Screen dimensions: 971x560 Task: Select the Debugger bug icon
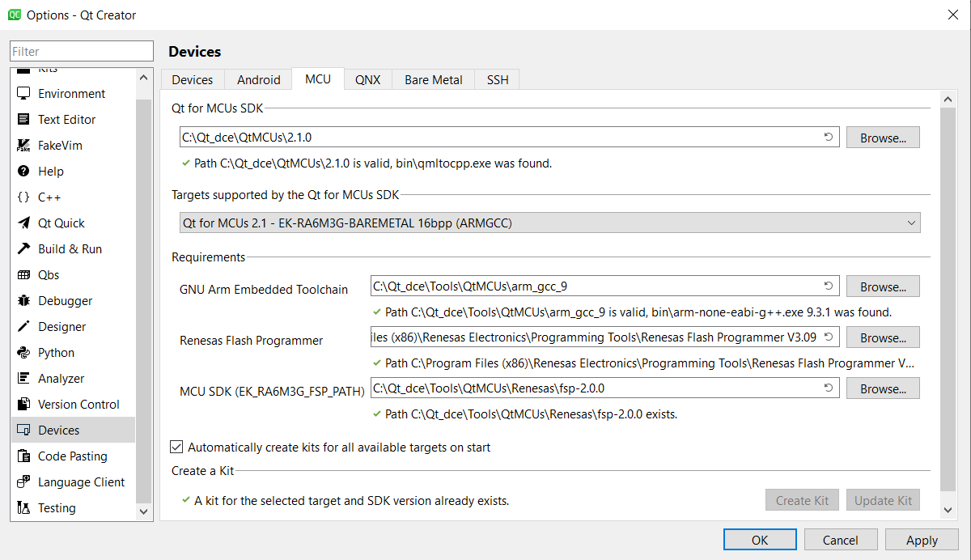(x=23, y=301)
